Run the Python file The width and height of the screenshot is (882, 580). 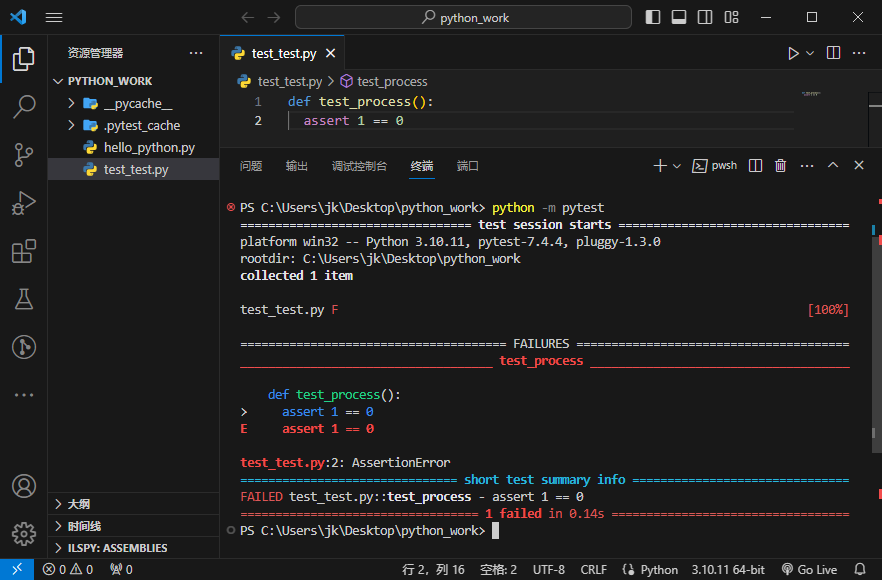[793, 53]
